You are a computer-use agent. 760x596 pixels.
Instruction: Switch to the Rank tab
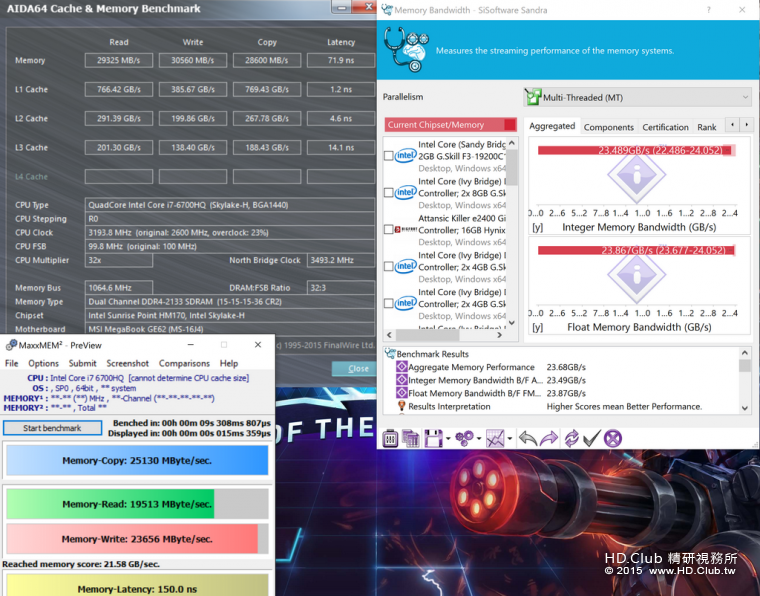pyautogui.click(x=707, y=127)
